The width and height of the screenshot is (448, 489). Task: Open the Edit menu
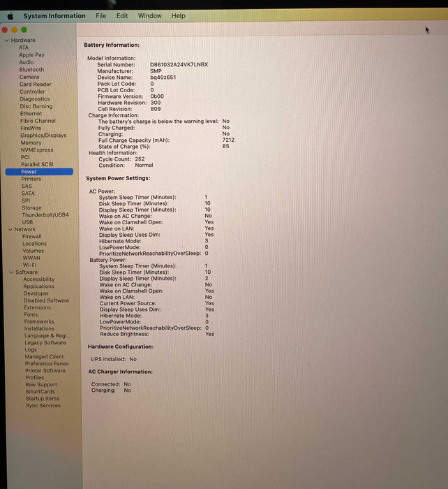(x=122, y=16)
